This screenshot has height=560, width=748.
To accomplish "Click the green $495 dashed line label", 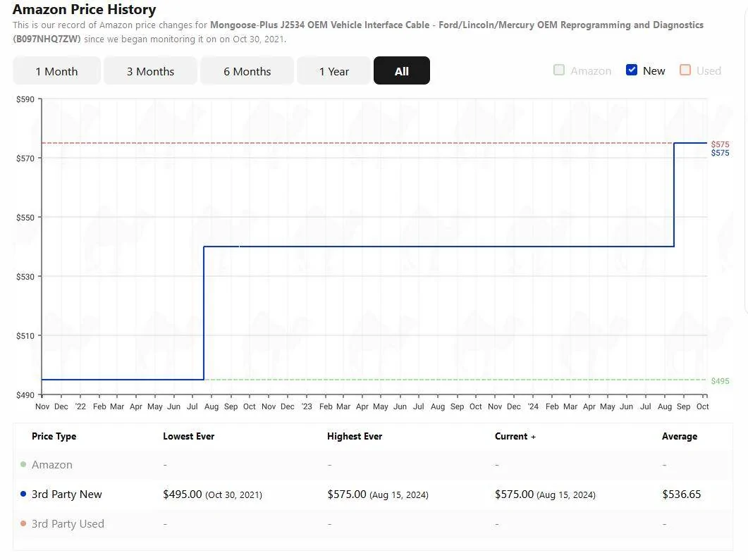I will pos(721,380).
